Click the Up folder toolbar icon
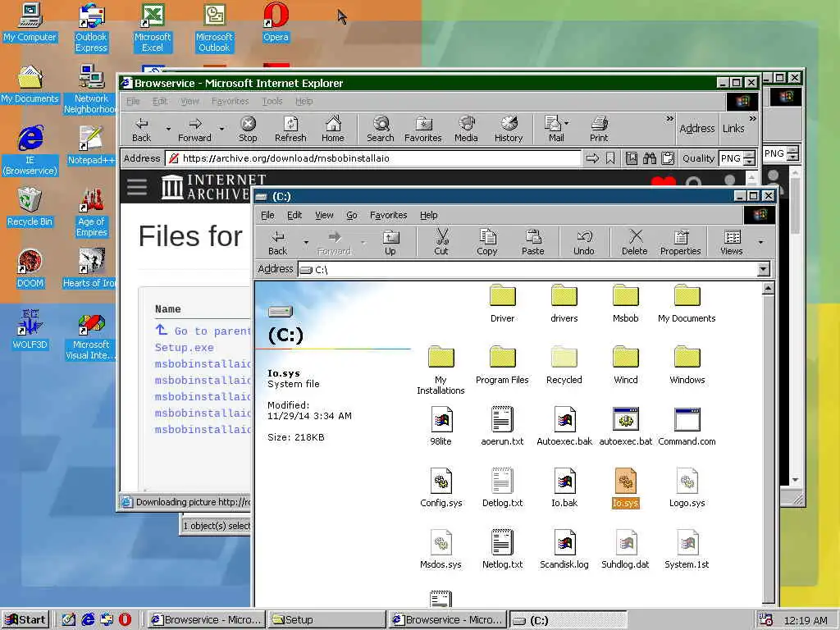The width and height of the screenshot is (840, 630). 390,242
